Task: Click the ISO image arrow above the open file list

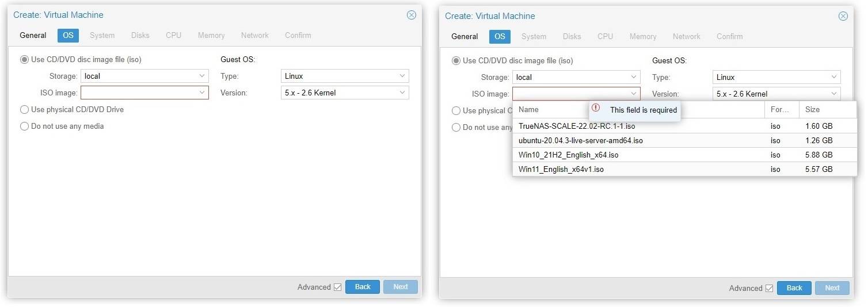Action: coord(634,94)
